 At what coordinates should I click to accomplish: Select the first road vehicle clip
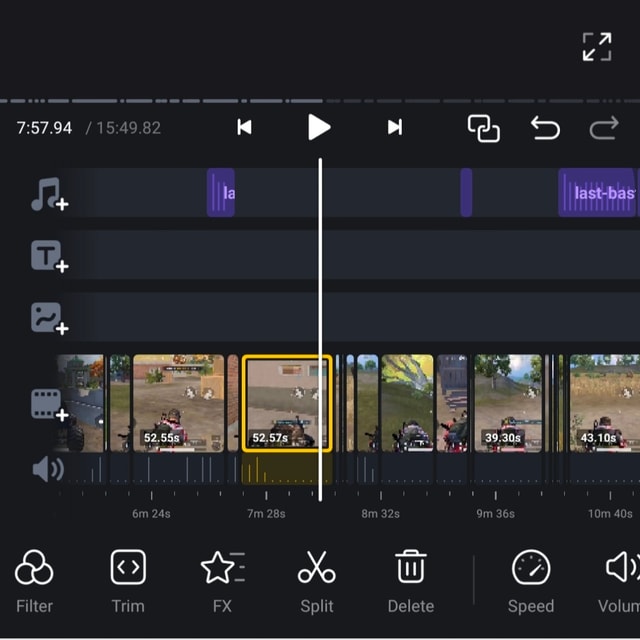coord(80,403)
